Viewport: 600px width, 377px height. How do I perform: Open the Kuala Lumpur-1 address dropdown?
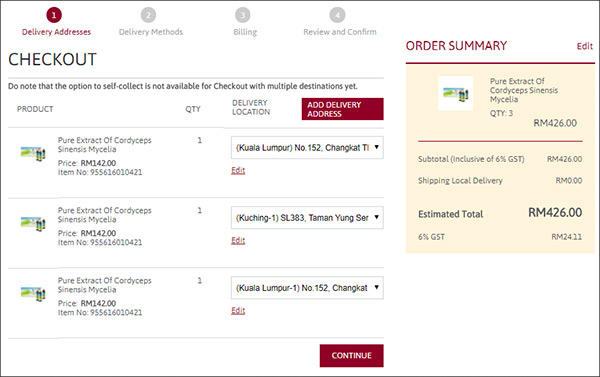307,287
